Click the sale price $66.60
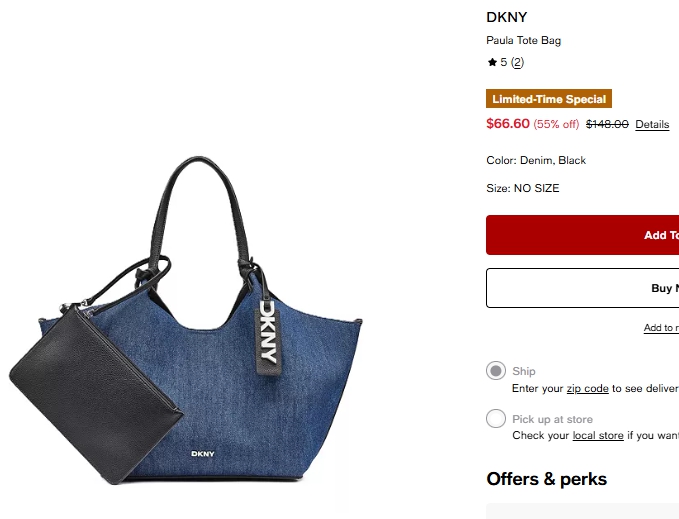Viewport: 679px width, 519px height. pyautogui.click(x=508, y=124)
